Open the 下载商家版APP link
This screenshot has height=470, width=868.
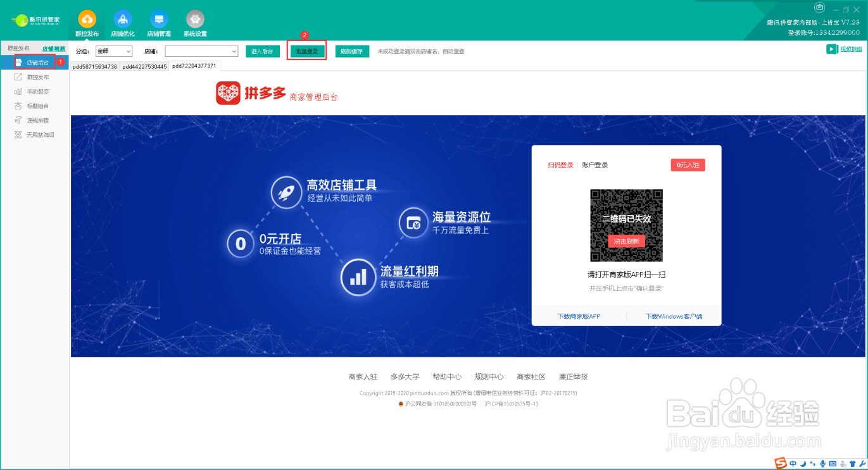click(x=579, y=316)
